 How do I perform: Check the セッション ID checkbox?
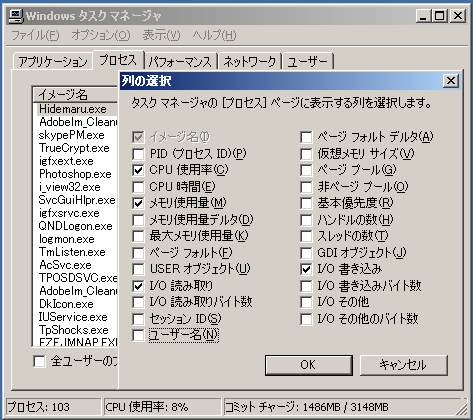click(x=138, y=319)
